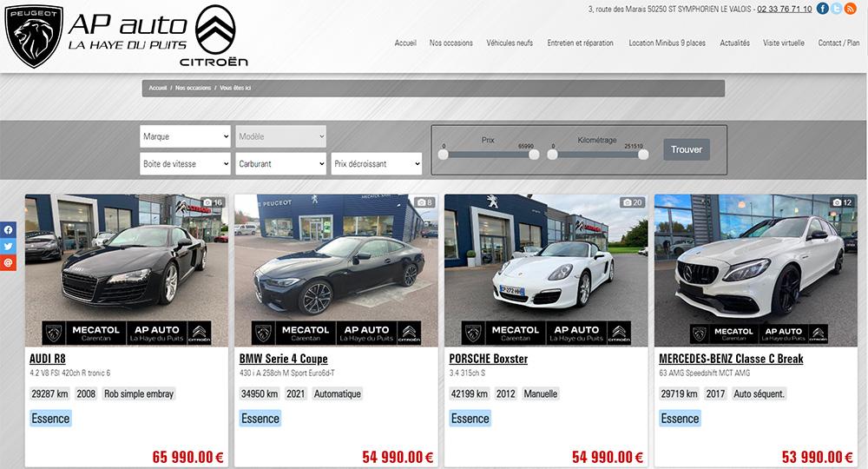Open the Prix décroissant sort dropdown
The width and height of the screenshot is (868, 469).
376,163
